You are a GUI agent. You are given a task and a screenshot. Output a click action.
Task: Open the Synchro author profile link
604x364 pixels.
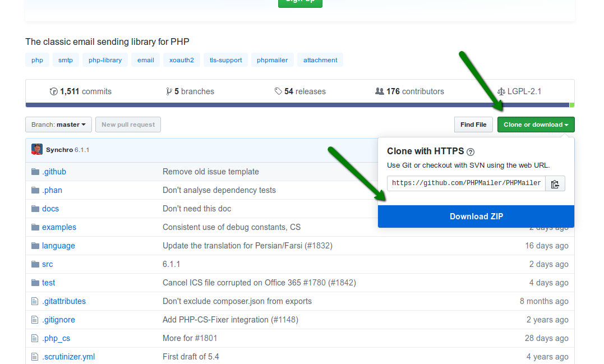[59, 150]
